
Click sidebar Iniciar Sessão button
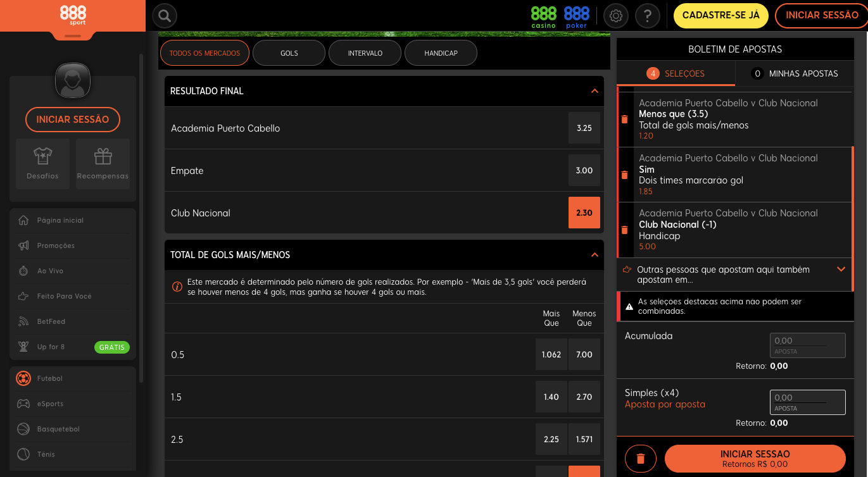point(73,119)
